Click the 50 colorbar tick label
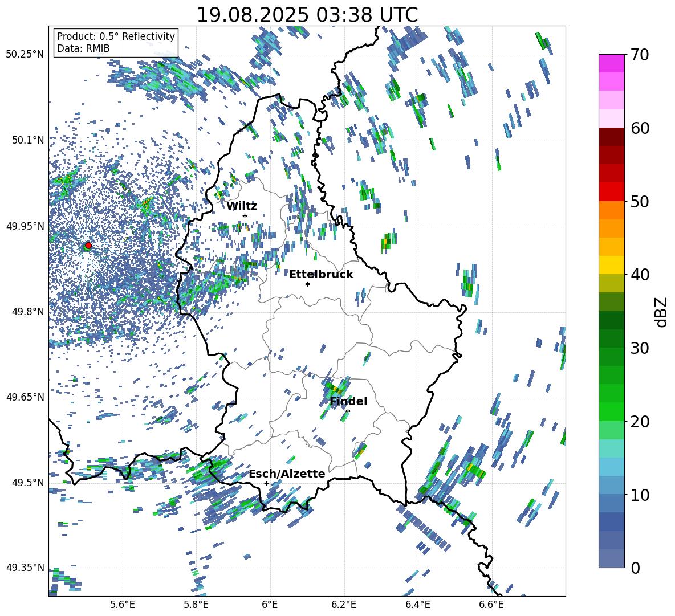 [x=639, y=202]
